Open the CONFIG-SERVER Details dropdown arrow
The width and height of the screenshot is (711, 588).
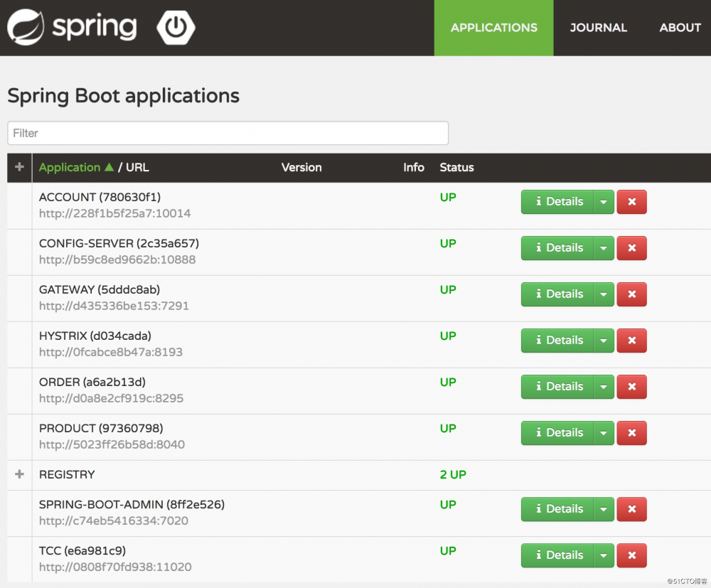pyautogui.click(x=603, y=248)
